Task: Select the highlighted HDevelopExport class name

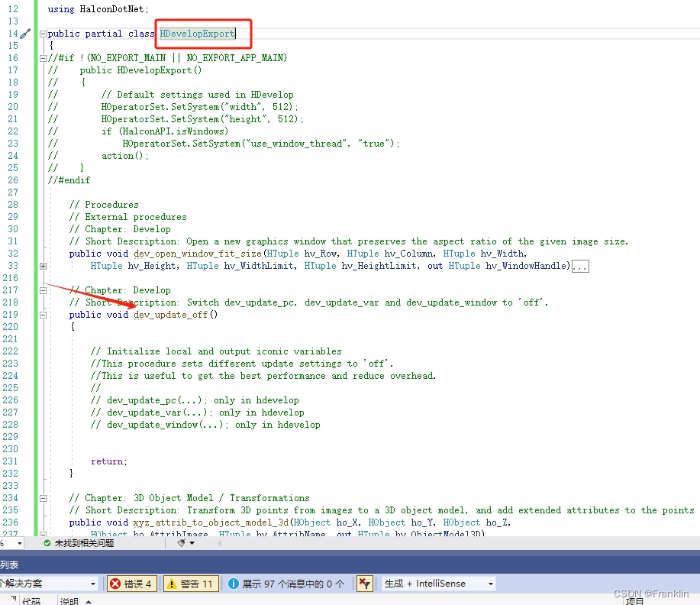Action: pos(195,34)
